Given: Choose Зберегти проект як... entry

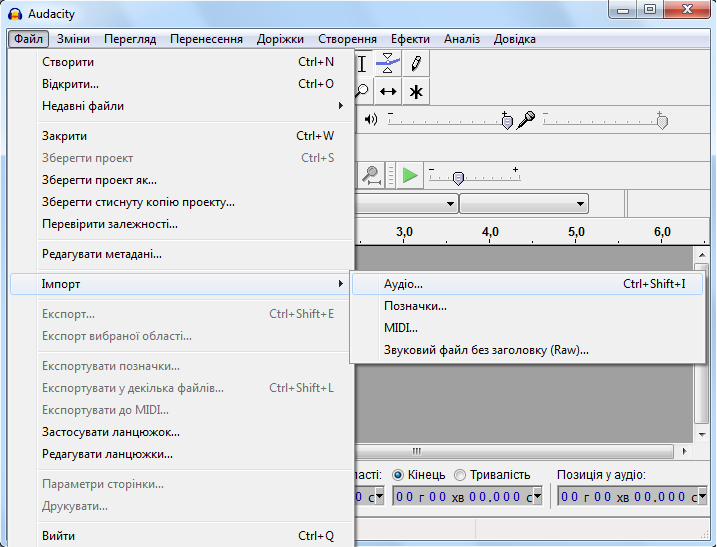Looking at the screenshot, I should coord(182,180).
